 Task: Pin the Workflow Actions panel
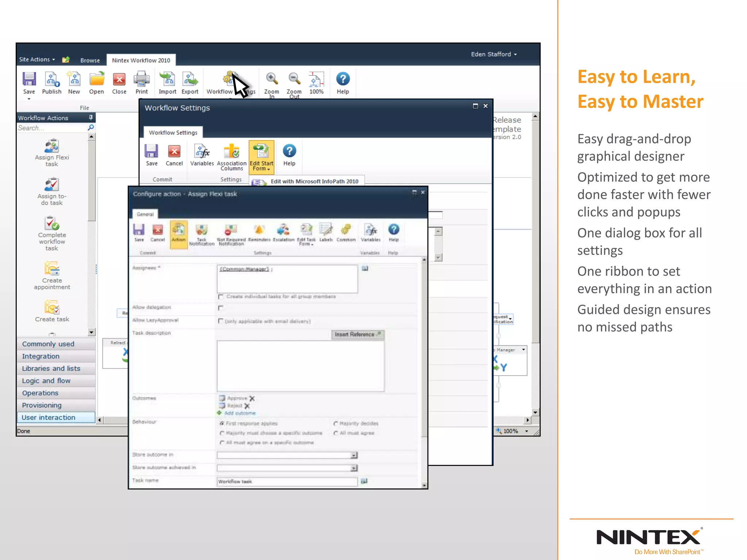pyautogui.click(x=91, y=117)
